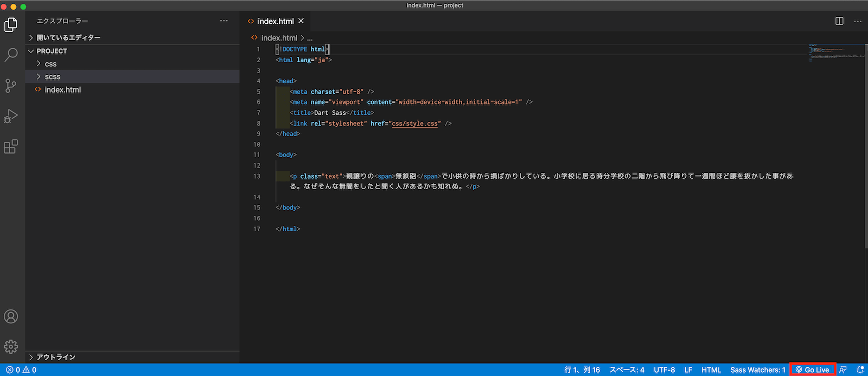Start Go Live server

coord(812,370)
